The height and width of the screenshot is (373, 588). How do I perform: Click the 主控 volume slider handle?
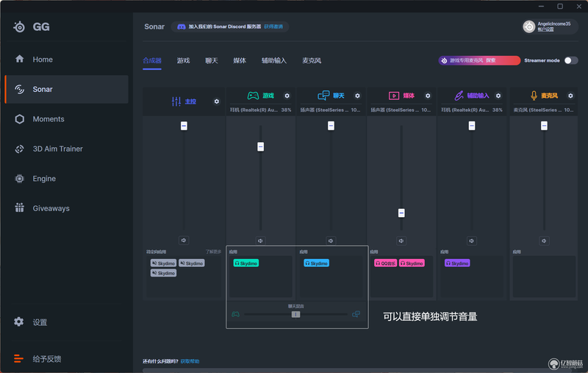(184, 126)
